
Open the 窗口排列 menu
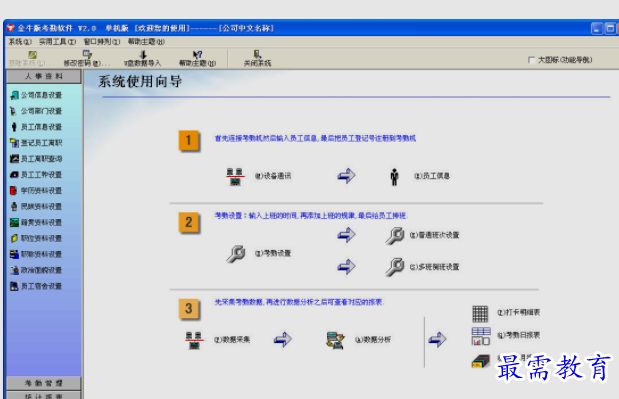pyautogui.click(x=101, y=41)
